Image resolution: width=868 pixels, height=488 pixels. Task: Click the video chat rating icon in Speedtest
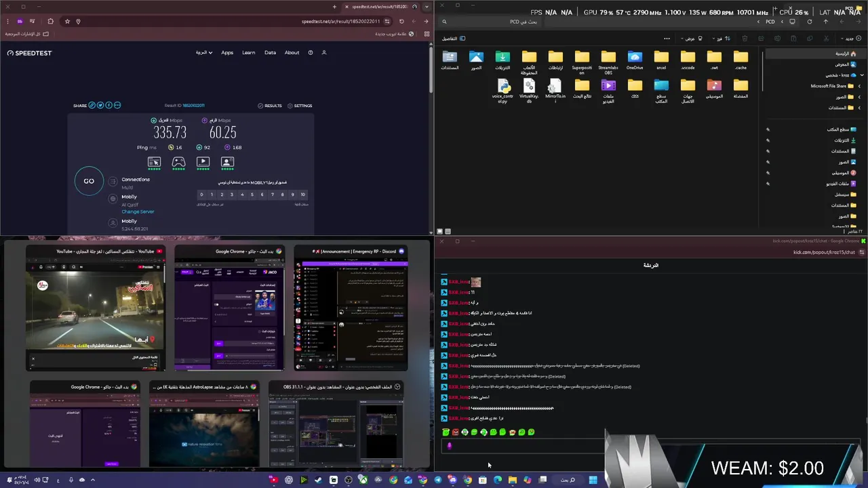(227, 162)
